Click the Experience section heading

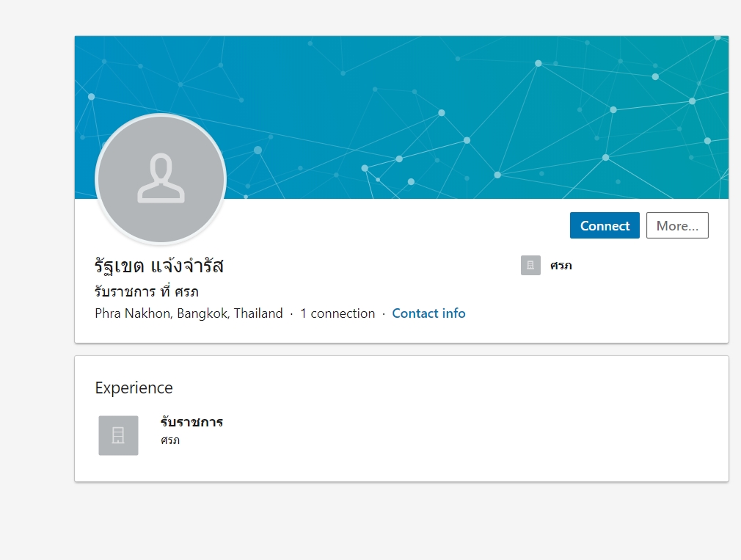point(134,388)
